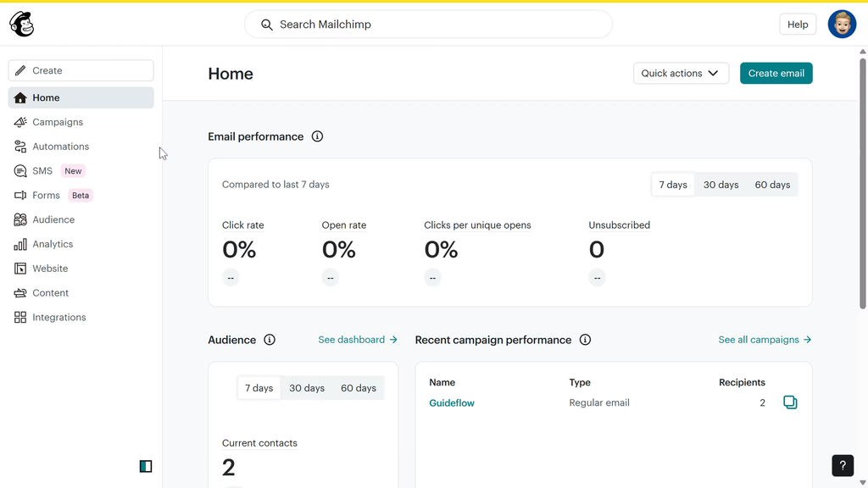Select 30 days in Email performance
The height and width of the screenshot is (488, 868).
721,185
